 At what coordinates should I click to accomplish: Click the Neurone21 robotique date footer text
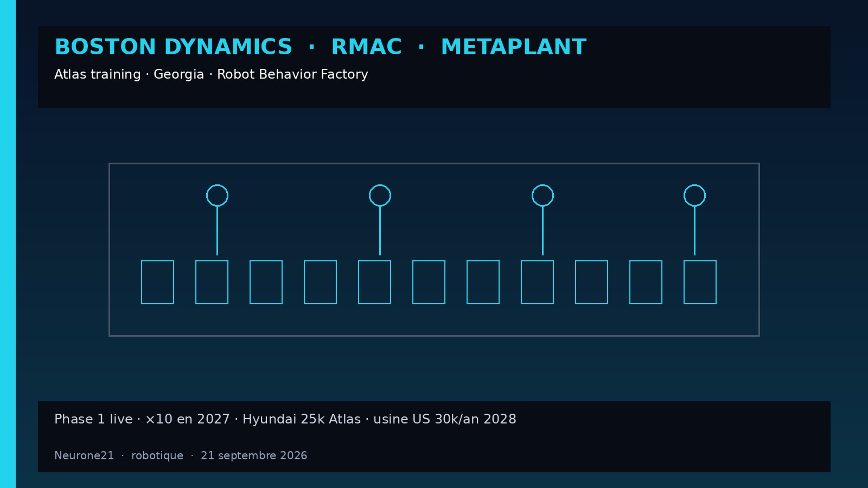[x=181, y=455]
